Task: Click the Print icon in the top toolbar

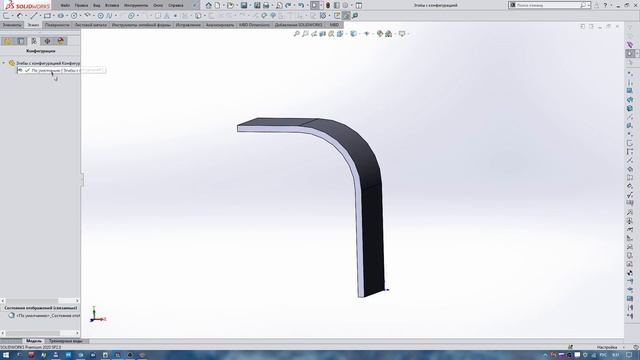Action: click(266, 5)
